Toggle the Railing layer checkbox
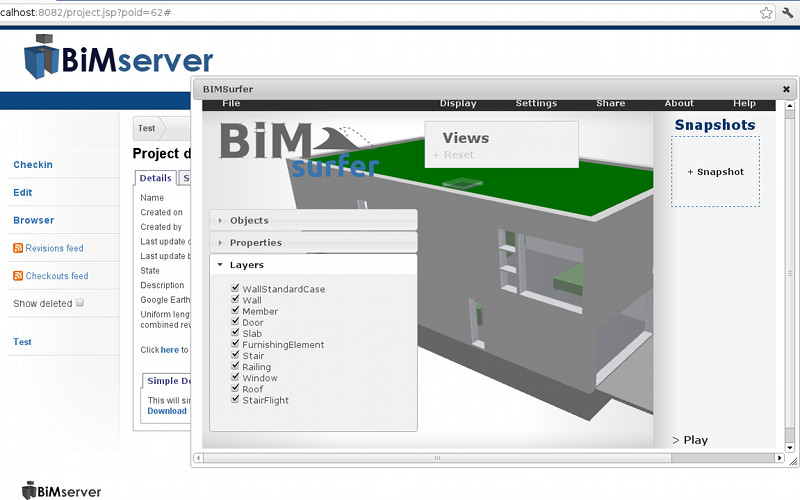 point(235,366)
